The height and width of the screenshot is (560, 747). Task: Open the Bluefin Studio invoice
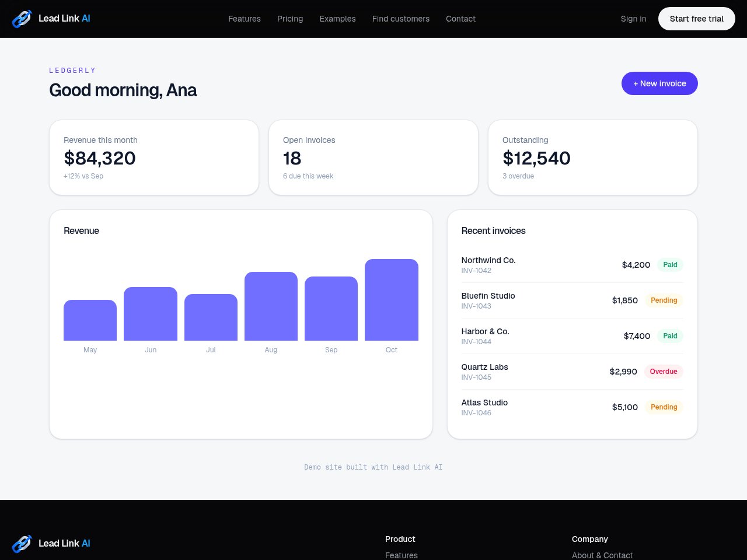point(572,300)
